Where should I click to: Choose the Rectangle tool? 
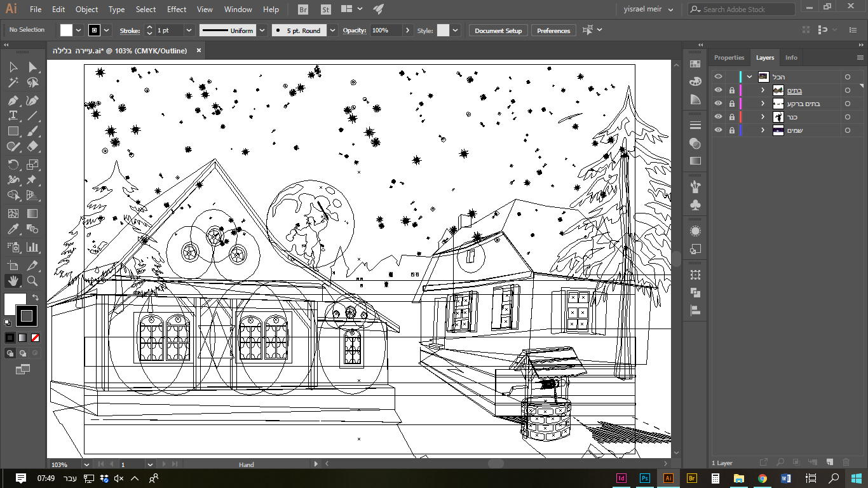coord(13,132)
